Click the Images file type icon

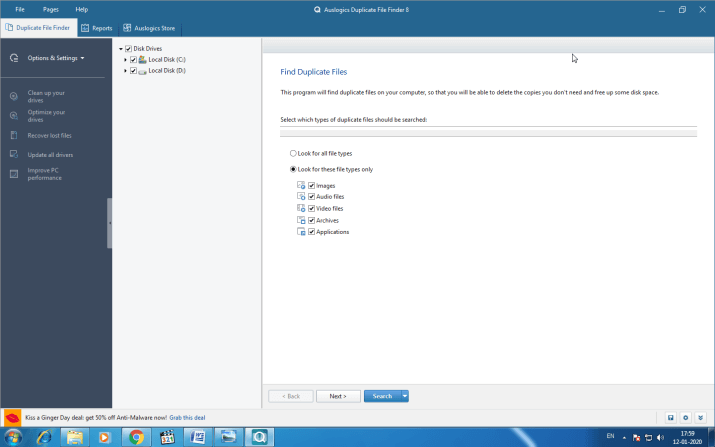(x=301, y=185)
